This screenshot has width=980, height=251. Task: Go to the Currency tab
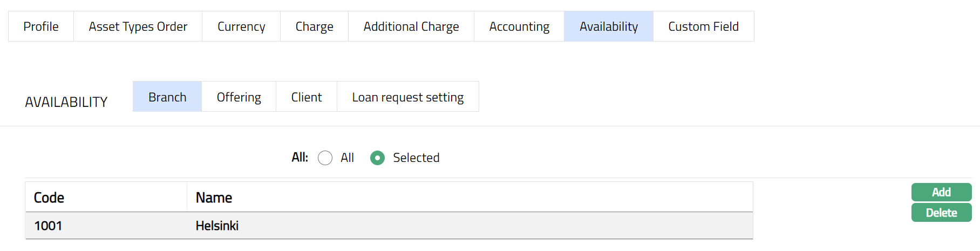click(241, 26)
